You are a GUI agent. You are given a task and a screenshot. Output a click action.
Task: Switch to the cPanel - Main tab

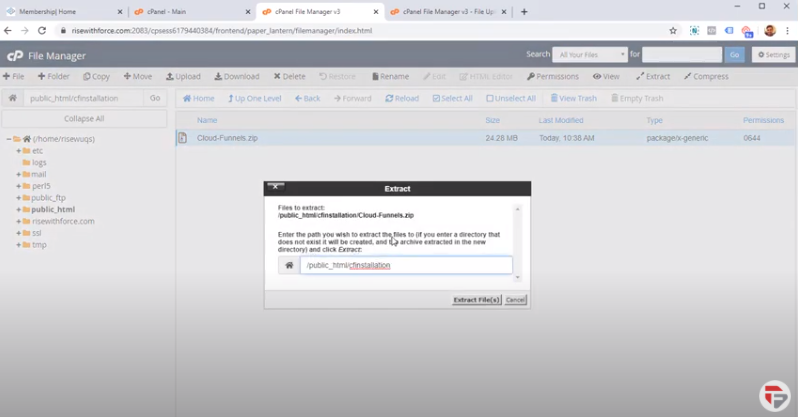tap(190, 11)
